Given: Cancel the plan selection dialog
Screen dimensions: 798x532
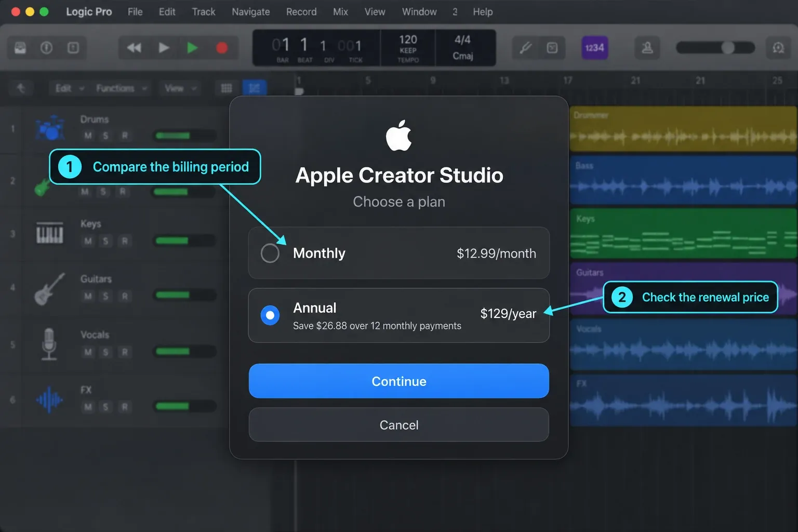Looking at the screenshot, I should click(398, 425).
